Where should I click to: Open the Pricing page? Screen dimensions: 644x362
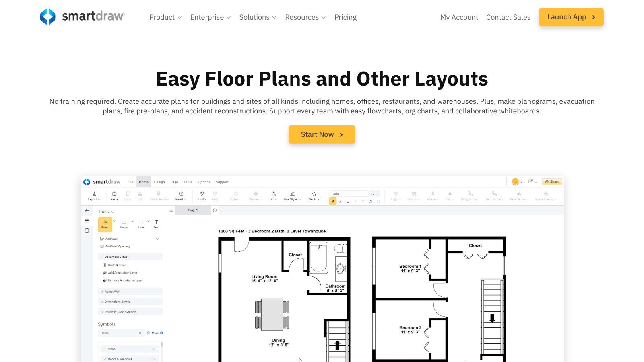[345, 17]
